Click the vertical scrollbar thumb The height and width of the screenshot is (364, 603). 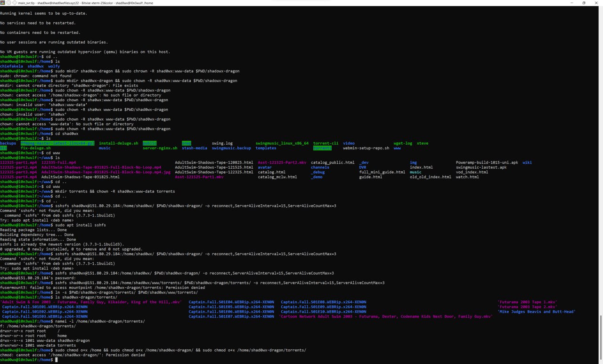tap(601, 337)
